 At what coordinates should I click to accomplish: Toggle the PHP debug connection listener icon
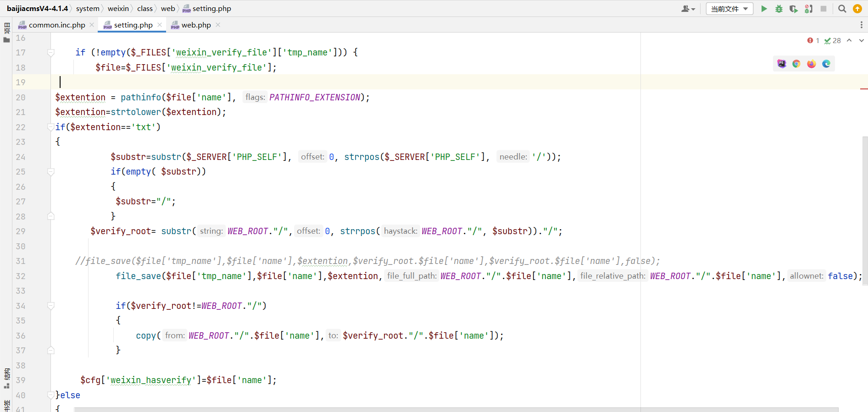click(809, 9)
